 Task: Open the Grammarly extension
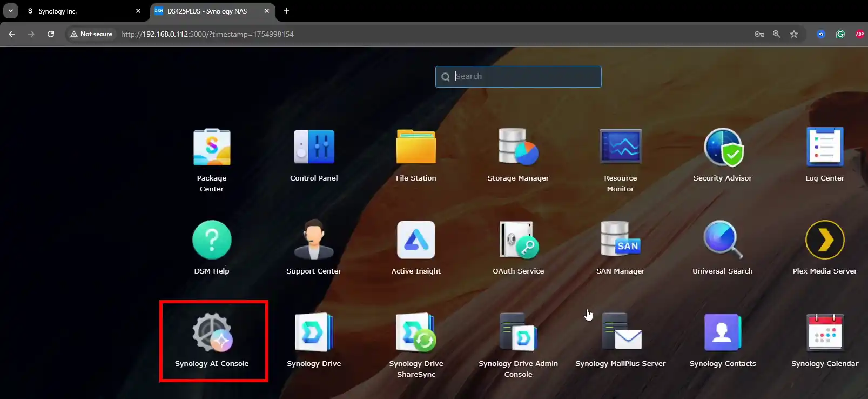[x=840, y=34]
